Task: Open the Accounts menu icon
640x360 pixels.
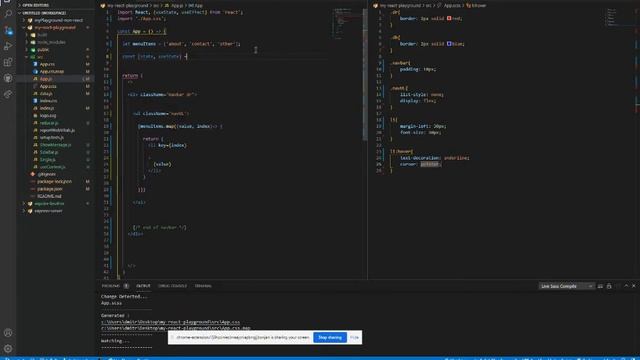Action: coord(8,333)
